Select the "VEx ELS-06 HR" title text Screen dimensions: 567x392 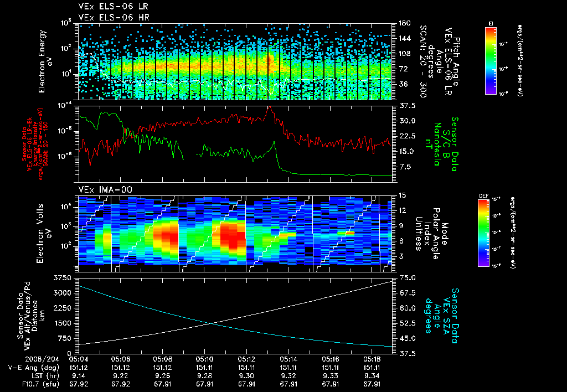114,17
